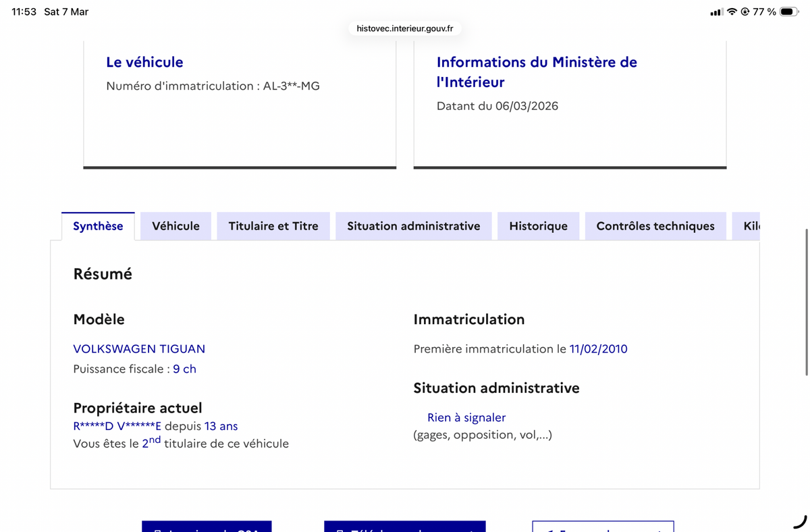Click the "Immatriculation" heading

tap(469, 319)
